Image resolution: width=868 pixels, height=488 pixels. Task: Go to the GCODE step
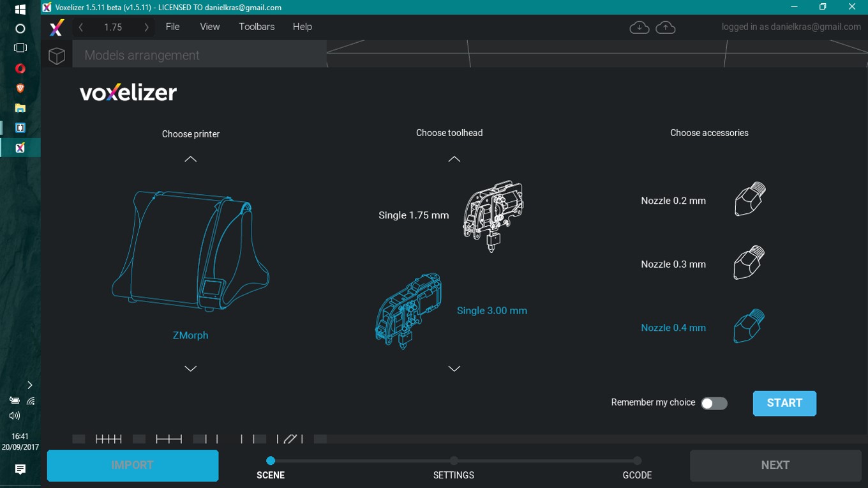[x=637, y=475]
